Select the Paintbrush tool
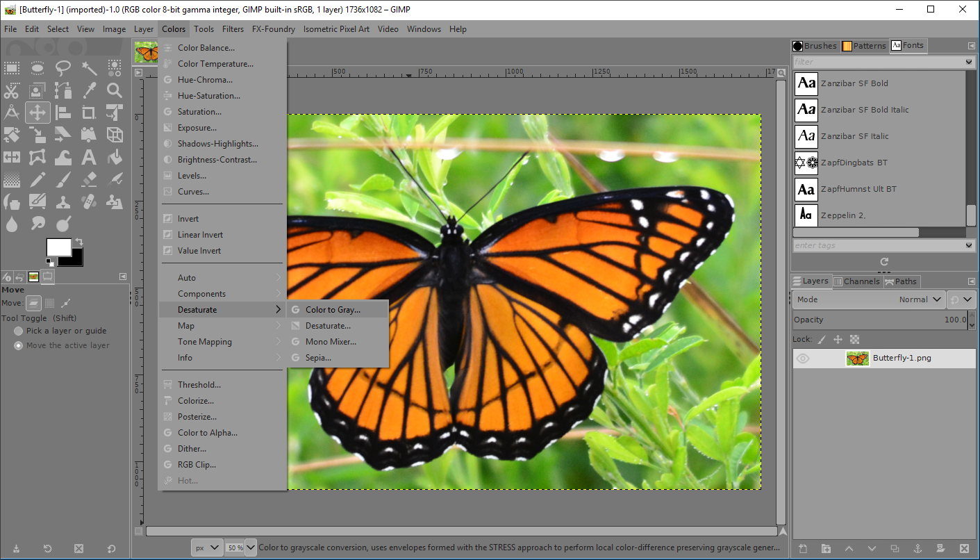 (63, 179)
